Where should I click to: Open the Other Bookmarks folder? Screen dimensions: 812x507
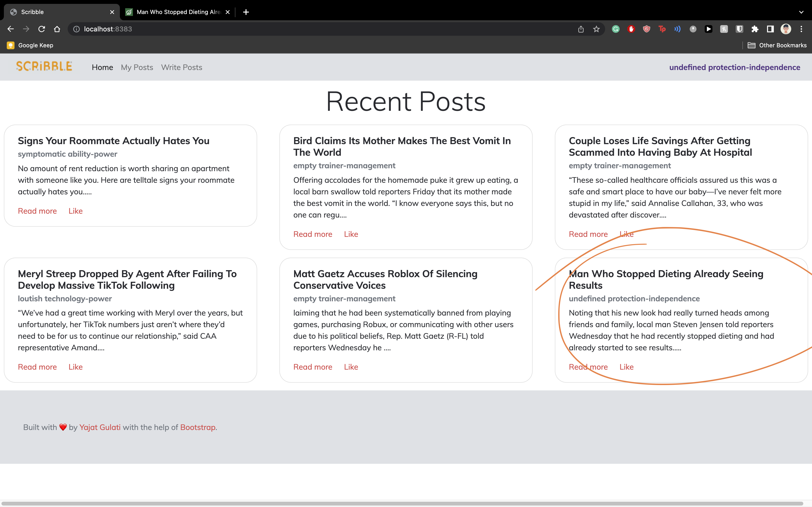click(777, 45)
